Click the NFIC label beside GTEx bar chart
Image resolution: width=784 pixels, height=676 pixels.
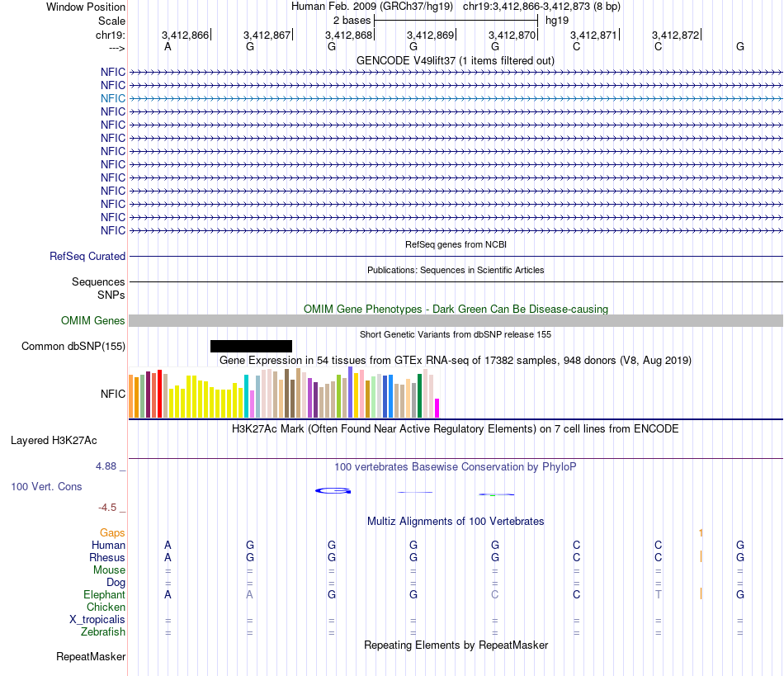point(112,394)
